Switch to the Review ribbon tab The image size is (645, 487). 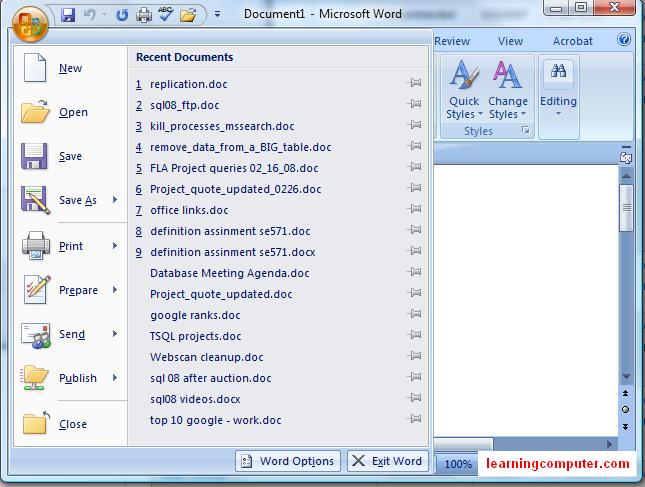[452, 41]
